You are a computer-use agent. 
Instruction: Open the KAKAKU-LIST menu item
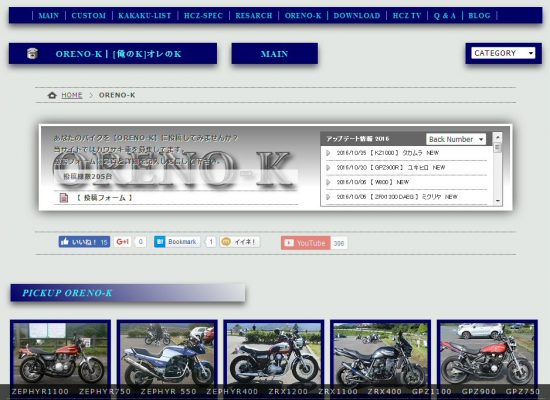coord(145,16)
